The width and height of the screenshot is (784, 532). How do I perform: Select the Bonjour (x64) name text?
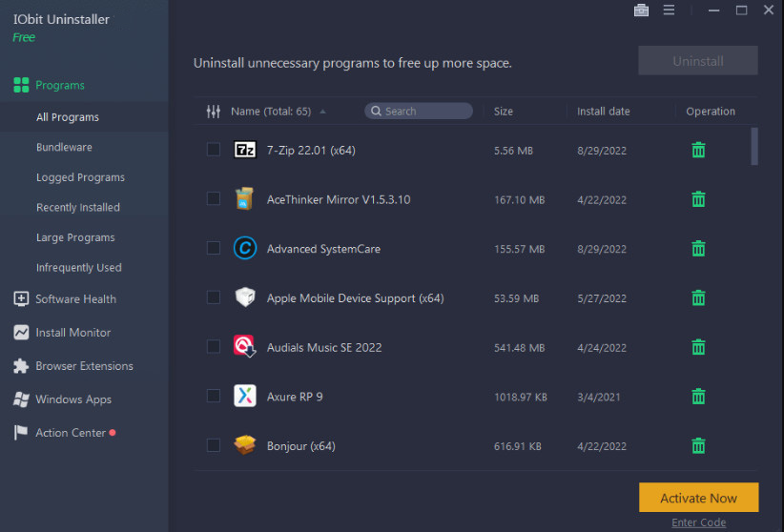[x=301, y=446]
